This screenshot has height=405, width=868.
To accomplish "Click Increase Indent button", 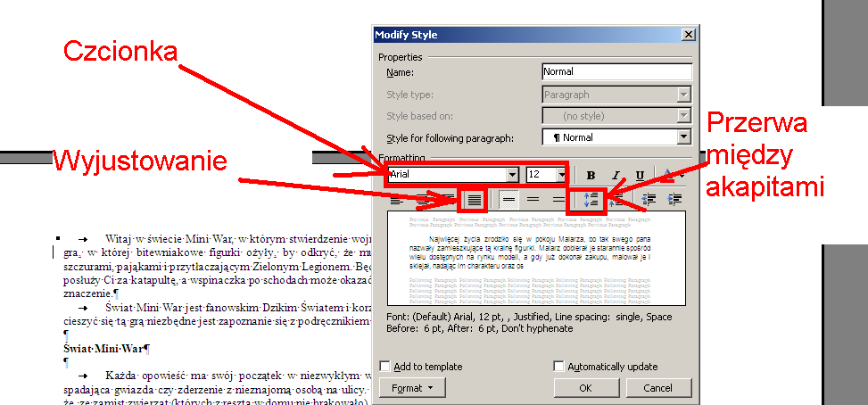I will [x=674, y=200].
